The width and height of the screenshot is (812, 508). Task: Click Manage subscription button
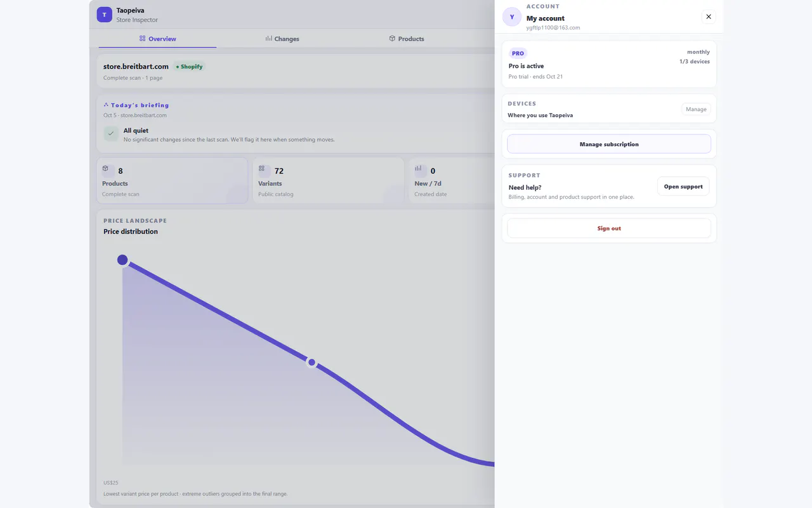[609, 144]
